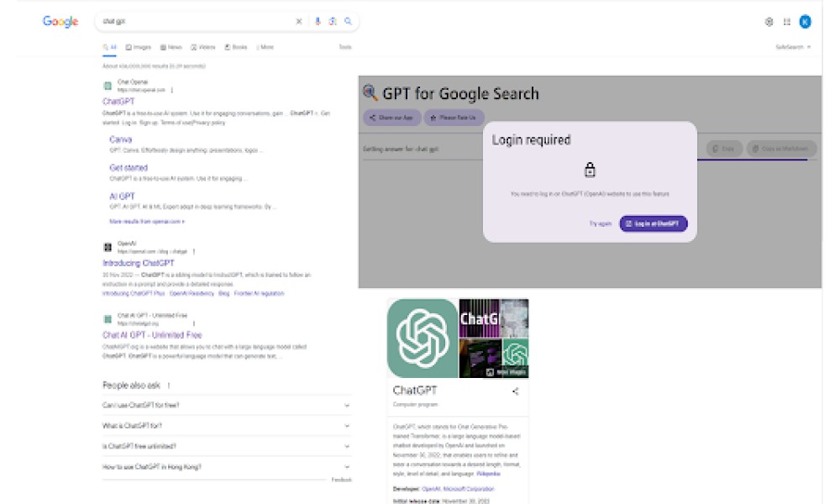Click the GPT for Google Search logo icon

pyautogui.click(x=370, y=92)
